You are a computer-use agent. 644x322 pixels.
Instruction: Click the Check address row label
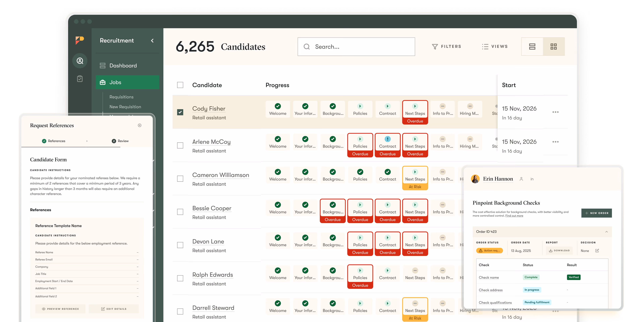pyautogui.click(x=491, y=290)
